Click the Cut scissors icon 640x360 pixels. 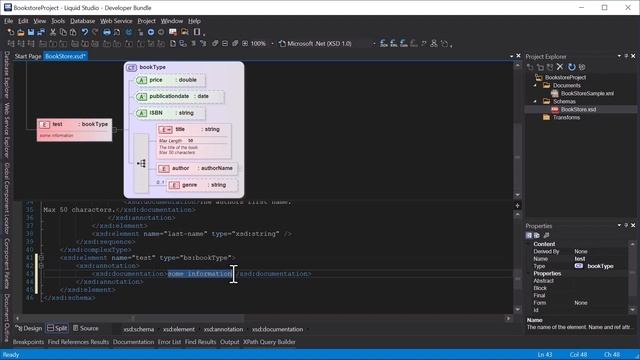coord(53,32)
